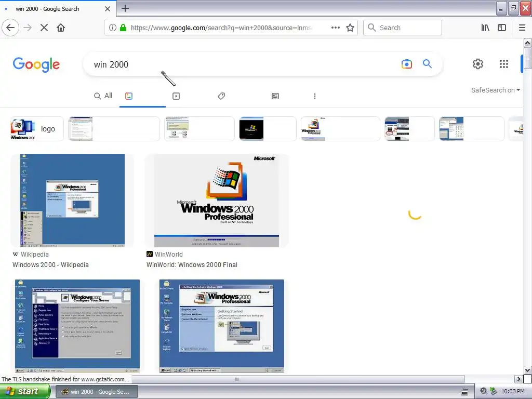Show site information via the info icon
The height and width of the screenshot is (399, 532).
(x=113, y=28)
